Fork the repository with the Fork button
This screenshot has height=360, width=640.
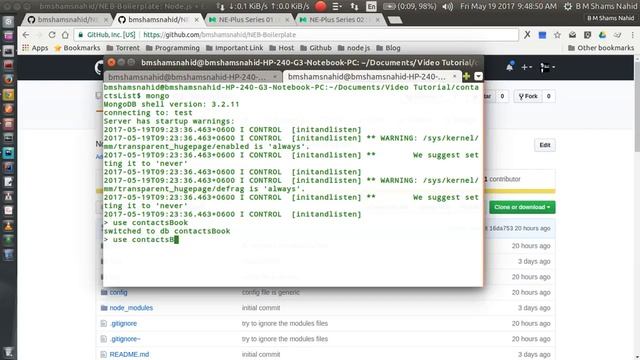528,96
